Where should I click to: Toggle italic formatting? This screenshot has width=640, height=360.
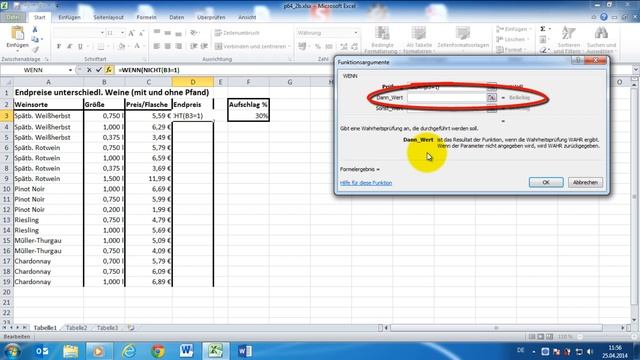point(69,47)
